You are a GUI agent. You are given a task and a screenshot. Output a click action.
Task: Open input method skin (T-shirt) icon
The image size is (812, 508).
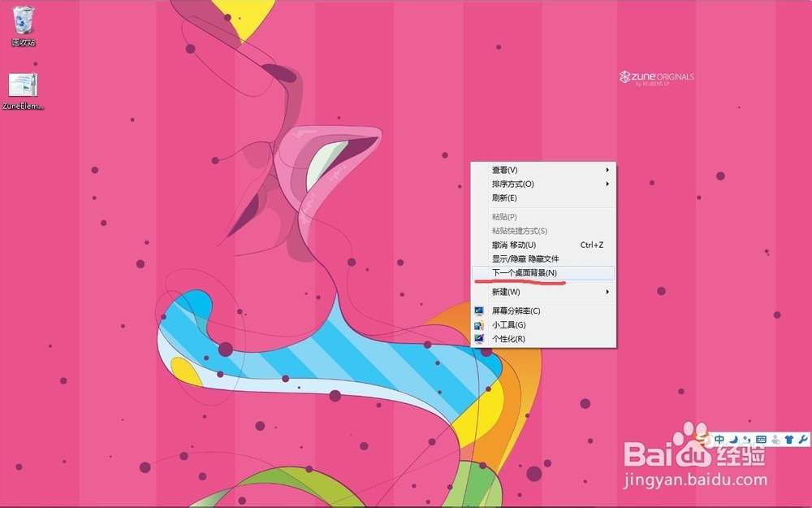coord(789,439)
